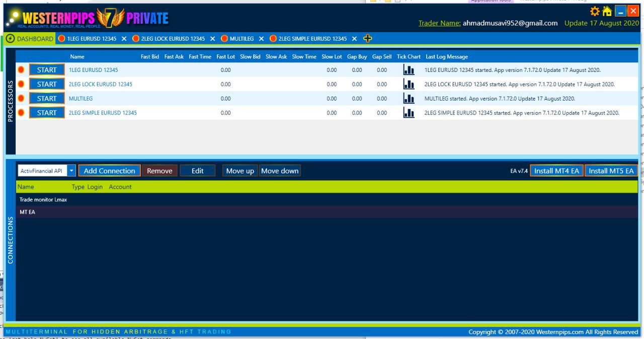Open the settings gear icon
Image resolution: width=644 pixels, height=339 pixels.
pos(595,11)
